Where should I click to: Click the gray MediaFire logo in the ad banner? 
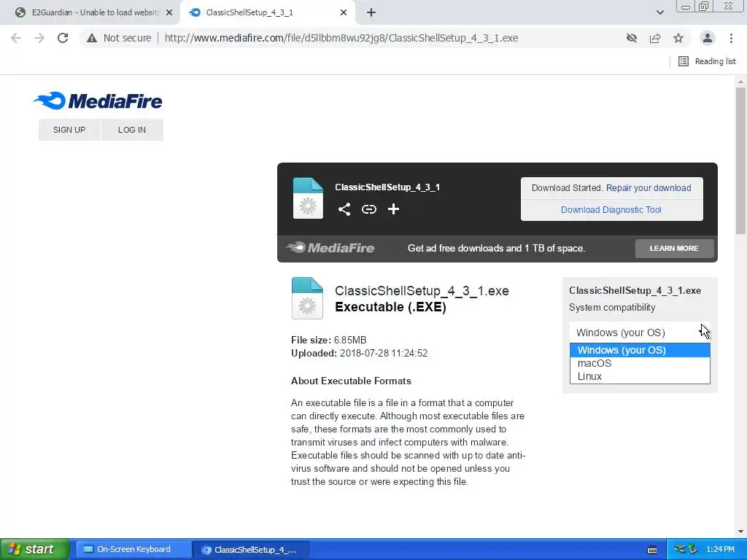pos(330,248)
